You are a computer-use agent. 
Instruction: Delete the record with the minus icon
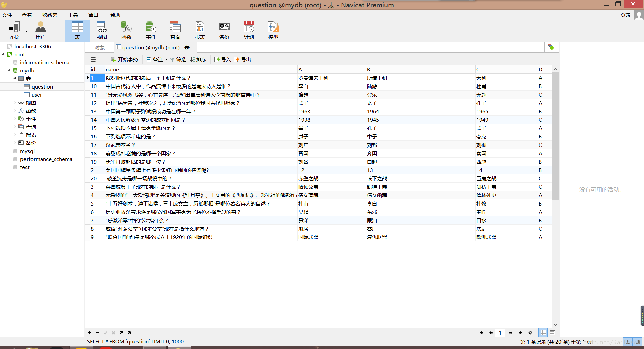(x=97, y=333)
